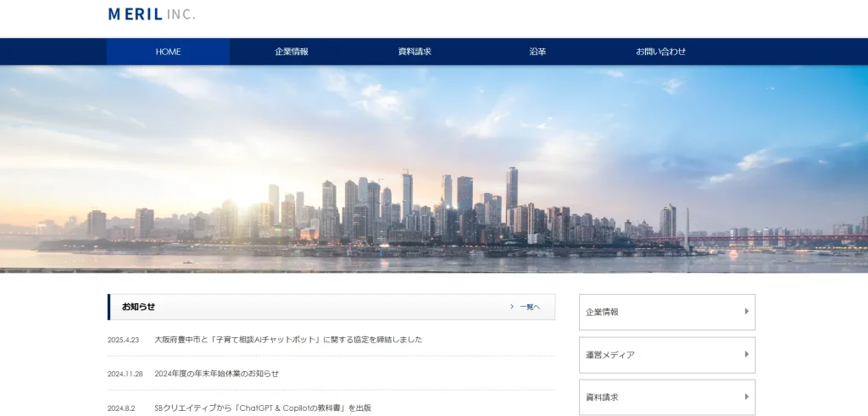Open the HOME navigation tab
Image resolution: width=868 pixels, height=416 pixels.
(169, 52)
